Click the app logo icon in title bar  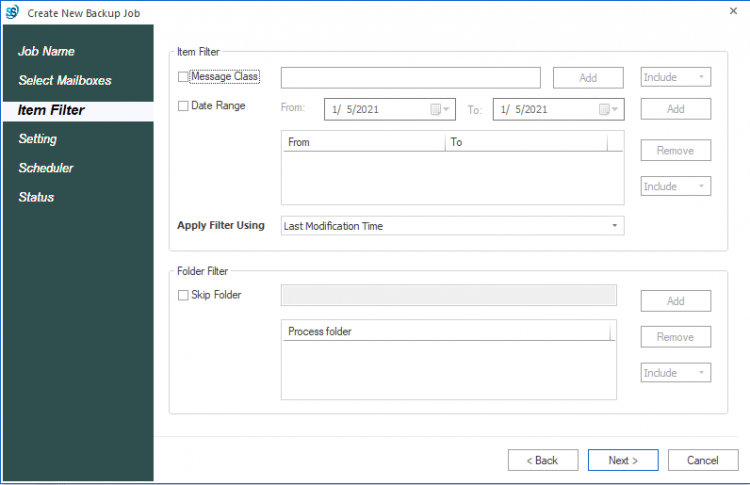tap(12, 11)
